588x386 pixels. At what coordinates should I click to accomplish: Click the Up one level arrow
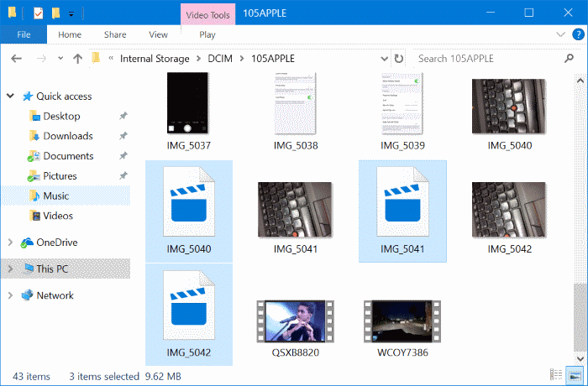click(x=77, y=59)
